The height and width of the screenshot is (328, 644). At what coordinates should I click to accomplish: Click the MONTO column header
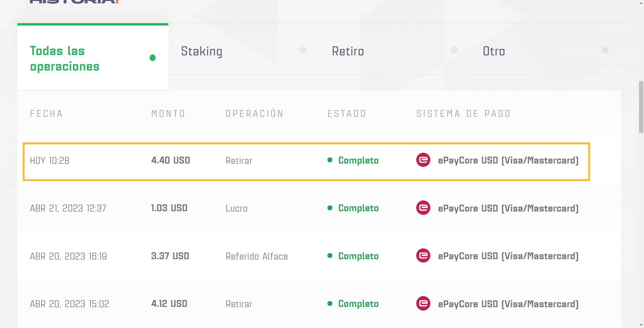click(x=168, y=113)
